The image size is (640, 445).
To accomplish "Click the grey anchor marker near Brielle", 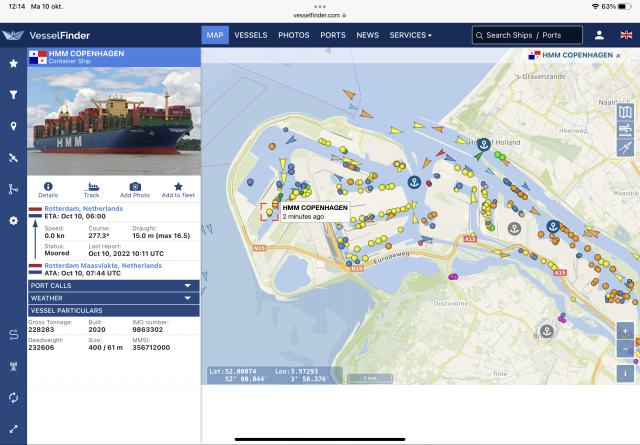I will coord(547,331).
